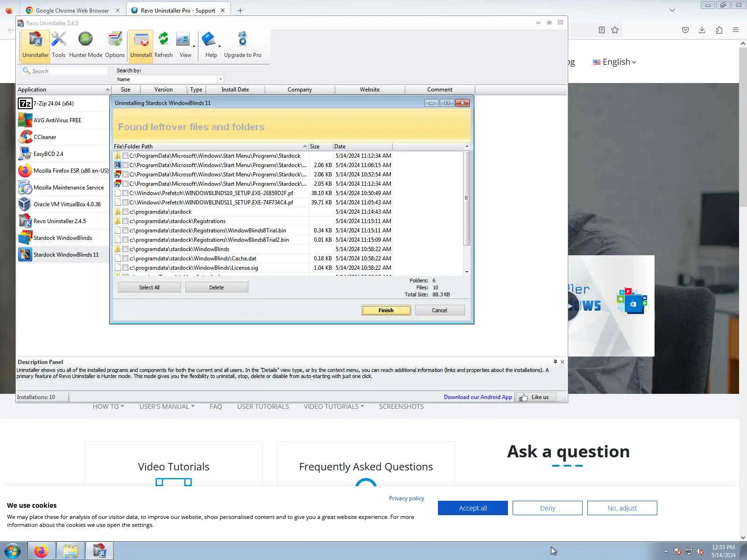Viewport: 747px width, 560px height.
Task: Click Upgrade to Pro
Action: tap(243, 45)
